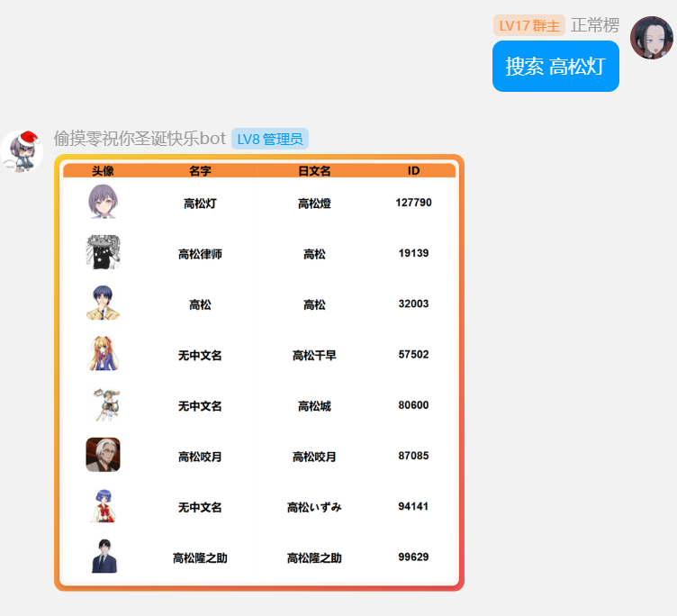The height and width of the screenshot is (616, 677).
Task: Click 正常楞's profile avatar
Action: pos(651,38)
